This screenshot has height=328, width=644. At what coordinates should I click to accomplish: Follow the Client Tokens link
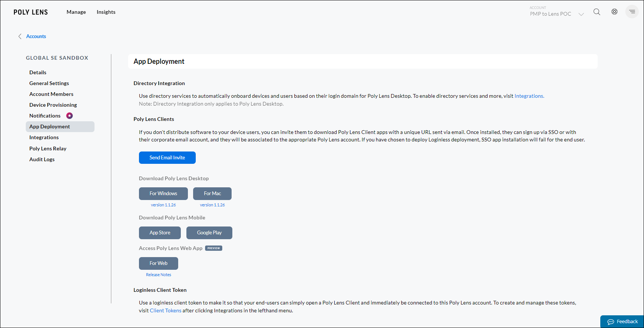(x=165, y=310)
